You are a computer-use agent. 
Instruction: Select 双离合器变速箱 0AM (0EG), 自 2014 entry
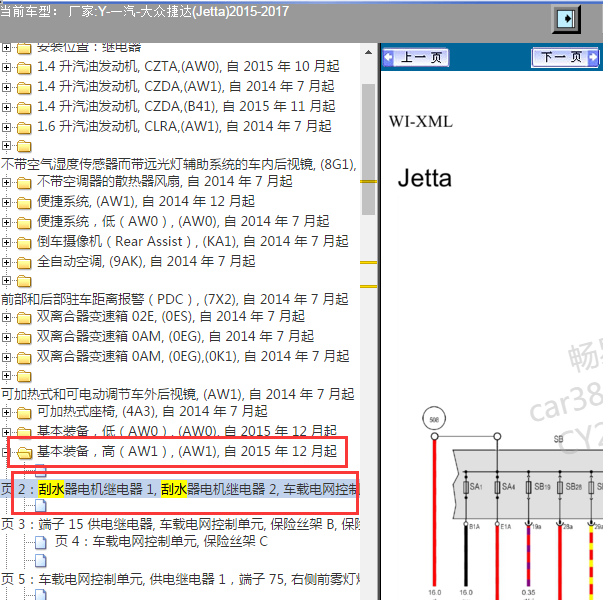[x=175, y=337]
